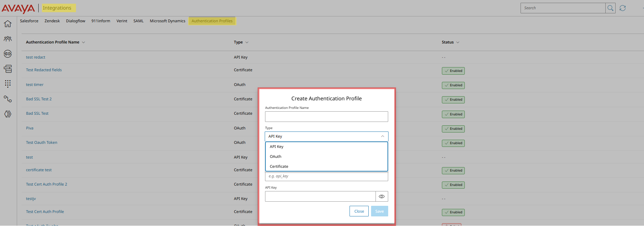Viewport: 644px width, 226px height.
Task: Open the 'Piva' profile link
Action: [x=30, y=128]
